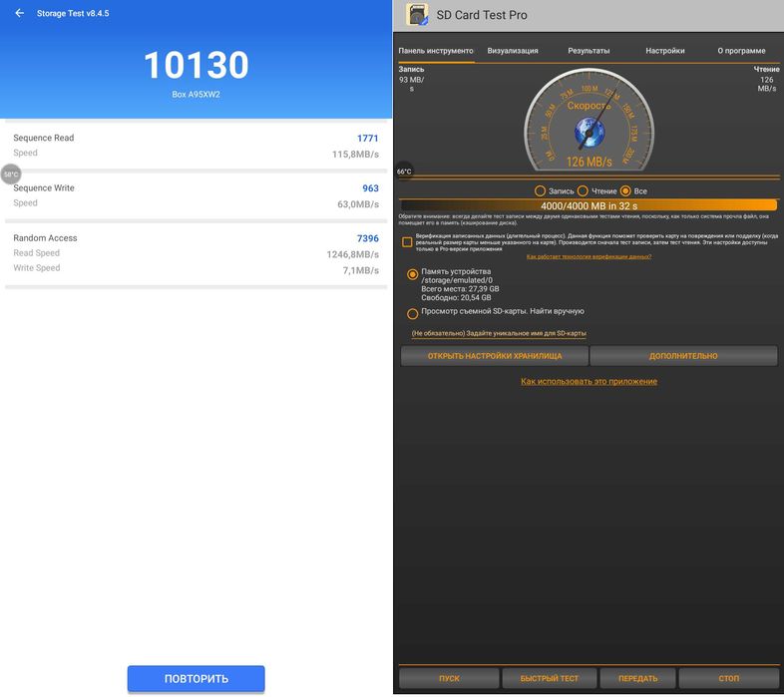Click the Random Access label
The height and width of the screenshot is (697, 784).
pos(45,238)
